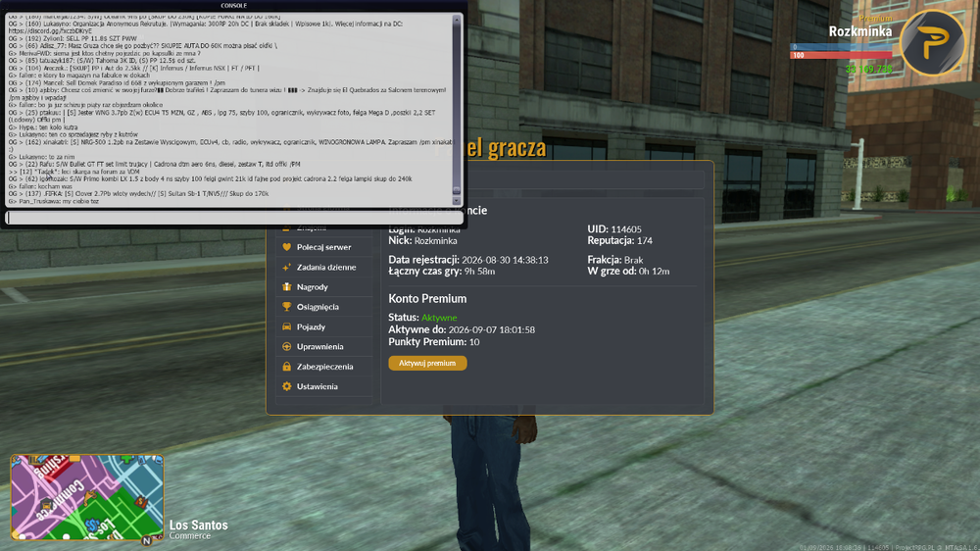Switch to the Pojazdy section

[323, 326]
